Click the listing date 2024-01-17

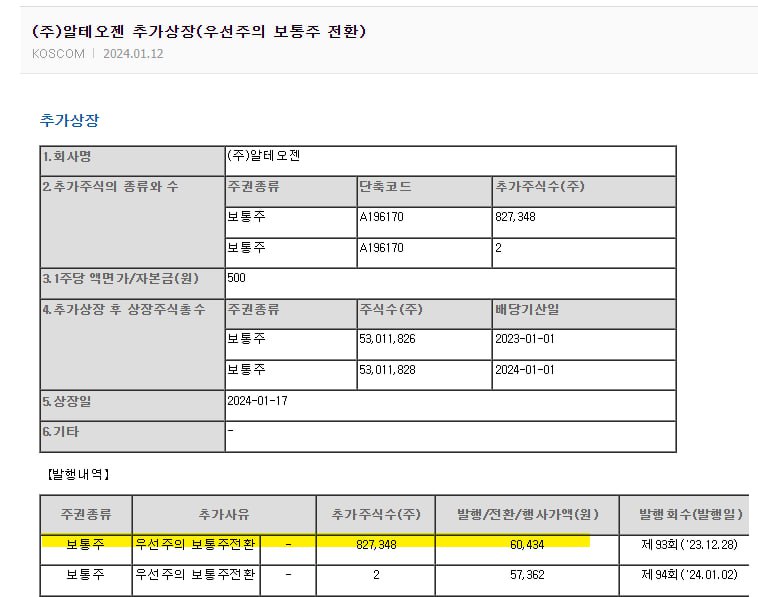tap(257, 401)
